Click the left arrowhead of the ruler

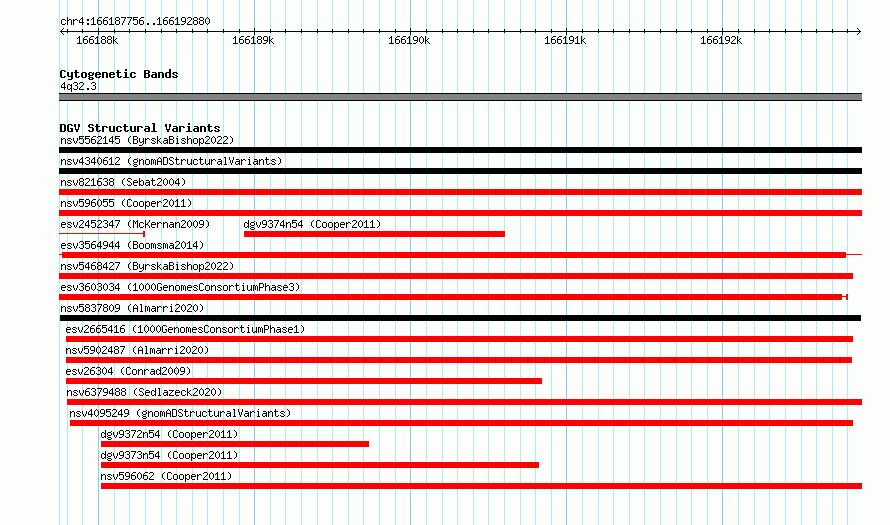pyautogui.click(x=62, y=32)
